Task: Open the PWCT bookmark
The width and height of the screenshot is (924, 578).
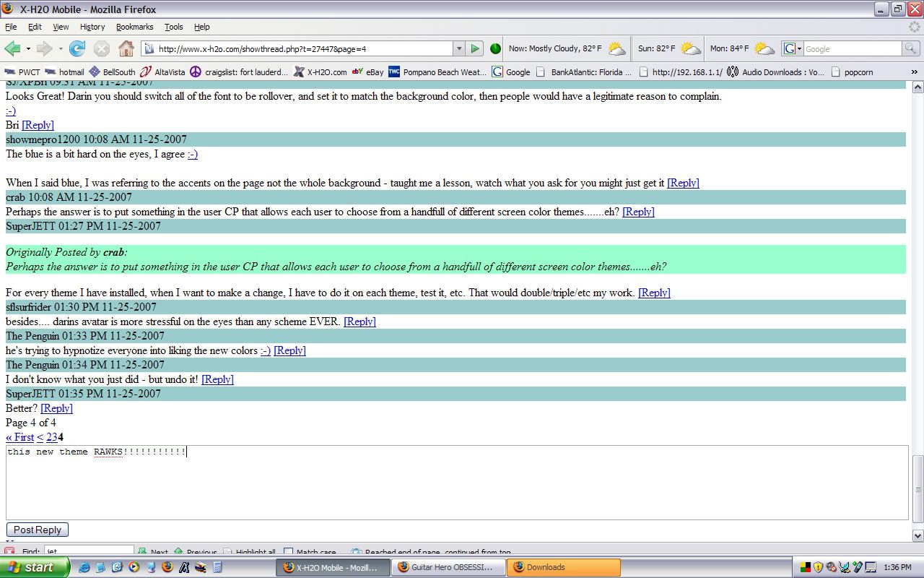Action: click(22, 72)
